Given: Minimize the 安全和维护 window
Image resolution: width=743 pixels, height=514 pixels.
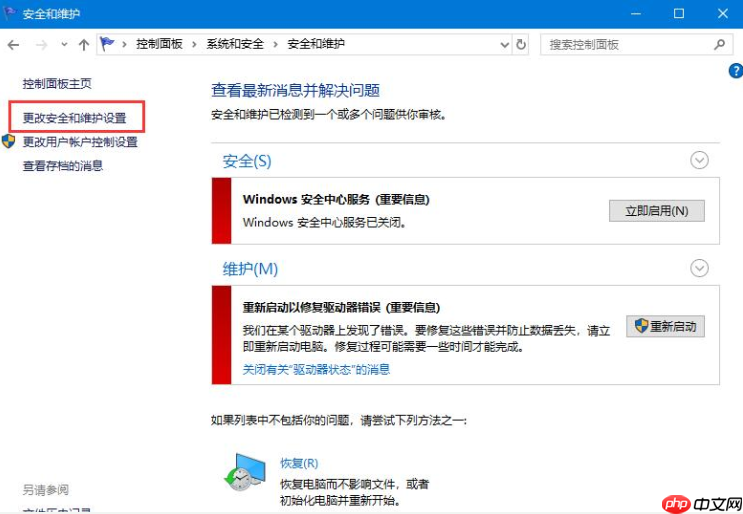Looking at the screenshot, I should pos(636,14).
